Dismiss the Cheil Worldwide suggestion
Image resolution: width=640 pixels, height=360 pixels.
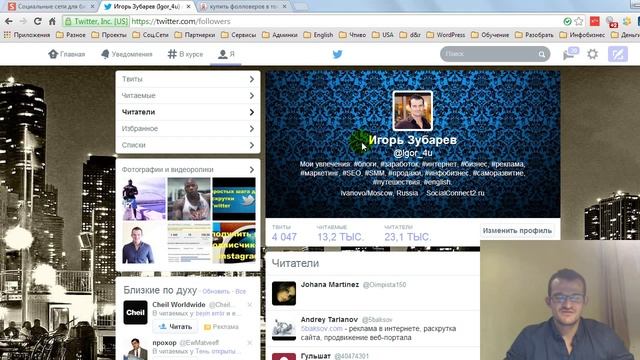point(250,304)
